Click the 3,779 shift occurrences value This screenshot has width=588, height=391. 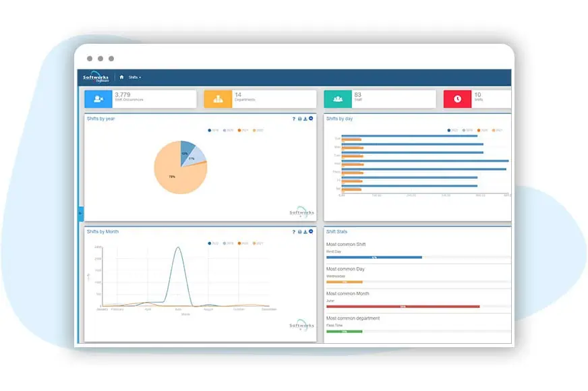pyautogui.click(x=123, y=95)
